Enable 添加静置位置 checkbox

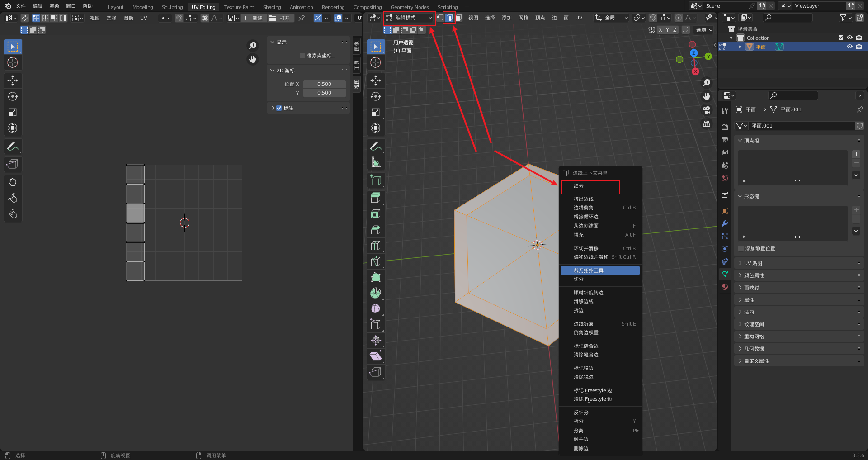[x=741, y=248]
